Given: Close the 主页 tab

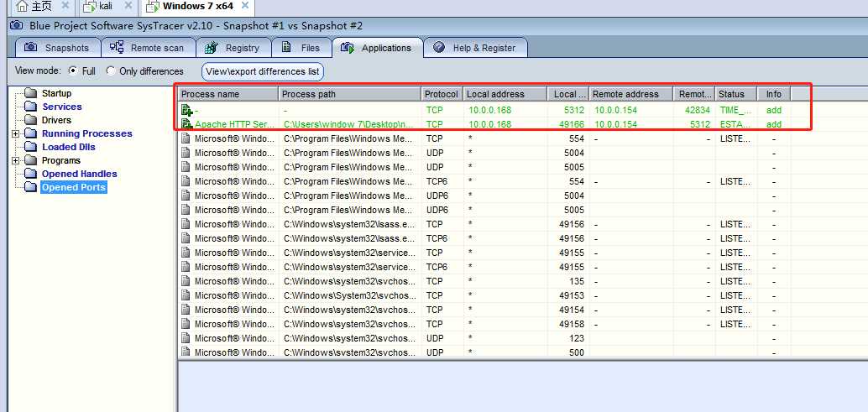Looking at the screenshot, I should [x=65, y=6].
